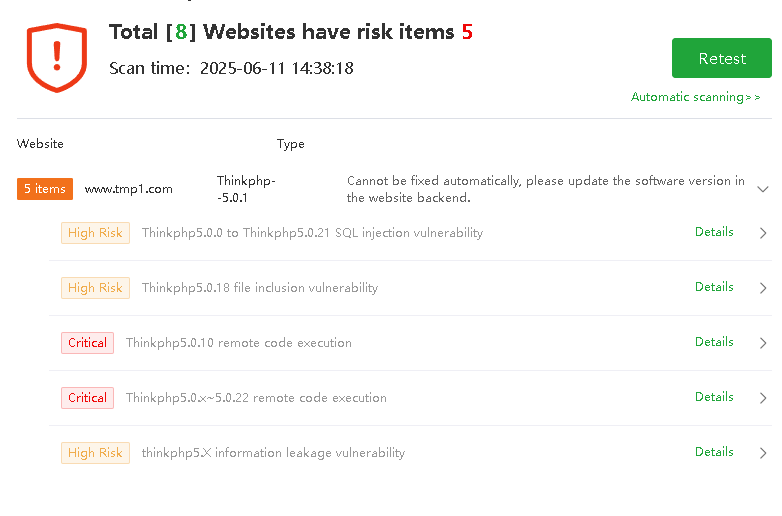Expand arrow beside information leakage vulnerability row
782x516 pixels.
(763, 453)
